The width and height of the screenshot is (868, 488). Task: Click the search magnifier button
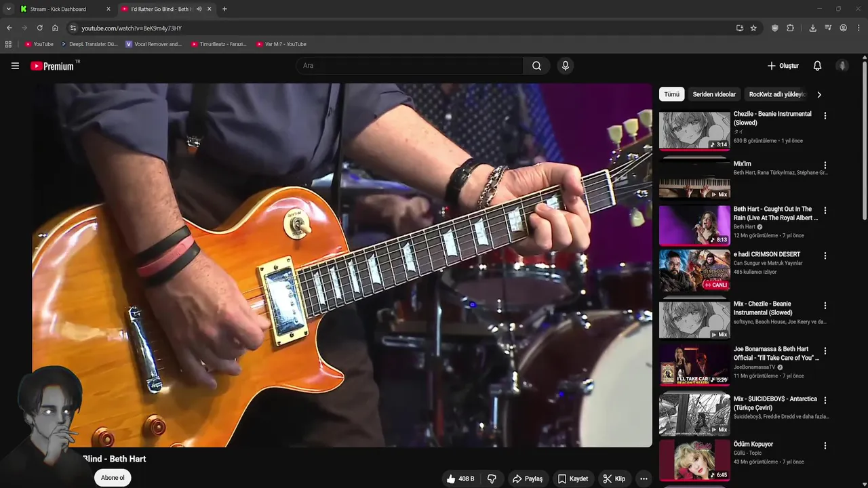[536, 66]
